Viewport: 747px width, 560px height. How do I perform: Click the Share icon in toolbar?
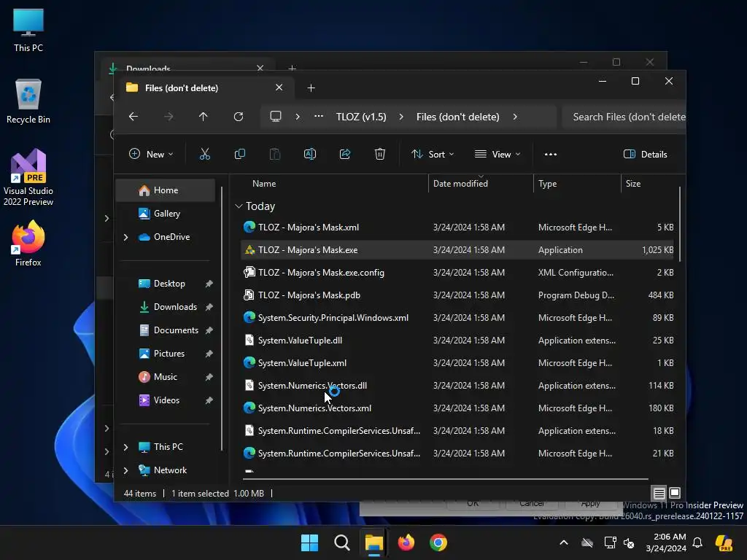tap(345, 154)
